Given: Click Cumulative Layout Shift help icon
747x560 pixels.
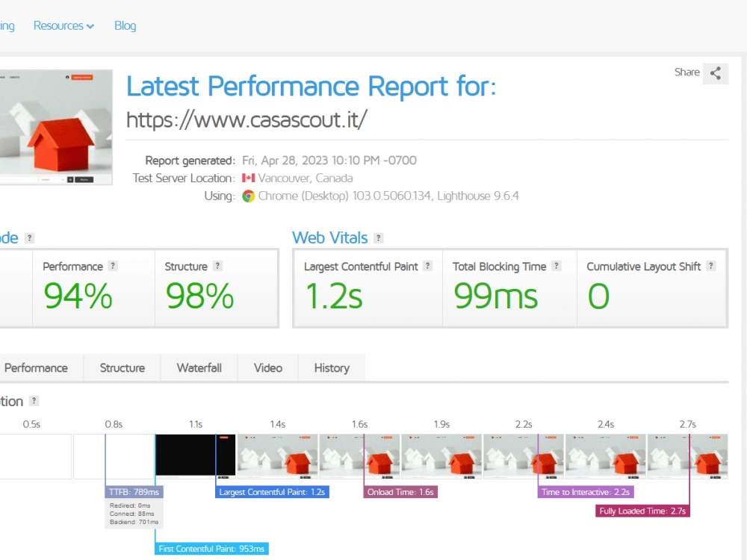Looking at the screenshot, I should coord(711,267).
